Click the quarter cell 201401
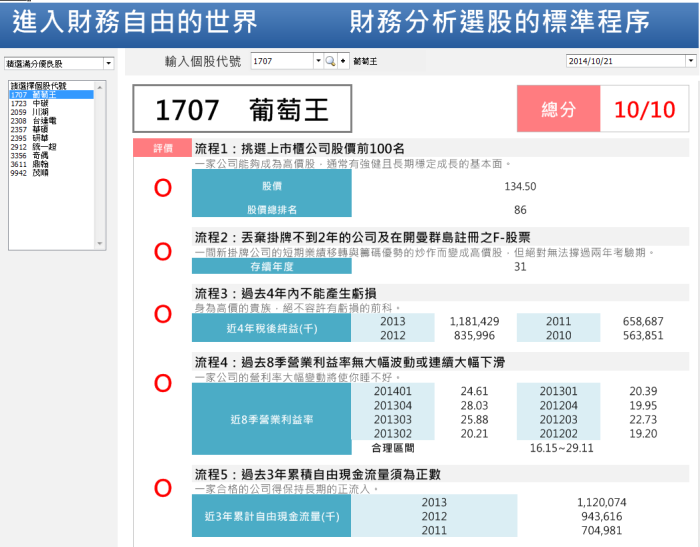 tap(392, 391)
